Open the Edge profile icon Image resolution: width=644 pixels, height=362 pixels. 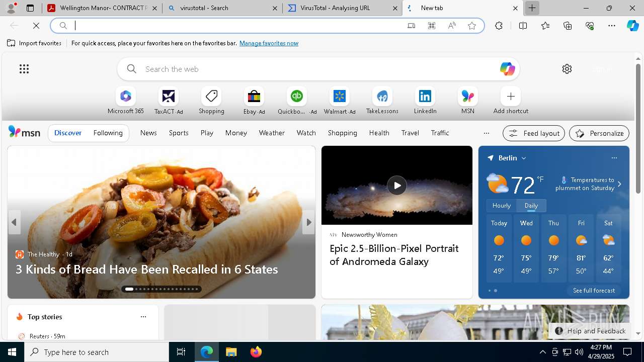click(11, 8)
